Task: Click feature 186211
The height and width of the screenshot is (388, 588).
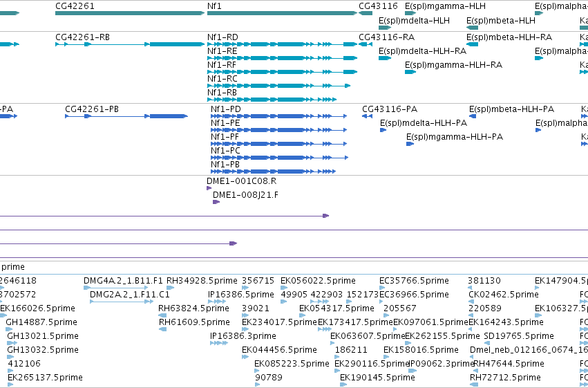Action: [337, 358]
